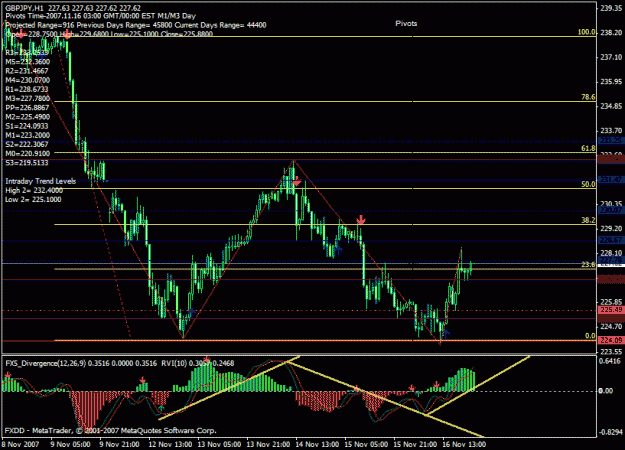Select the 230.07 blue price tag
Image resolution: width=625 pixels, height=450 pixels.
coord(611,210)
